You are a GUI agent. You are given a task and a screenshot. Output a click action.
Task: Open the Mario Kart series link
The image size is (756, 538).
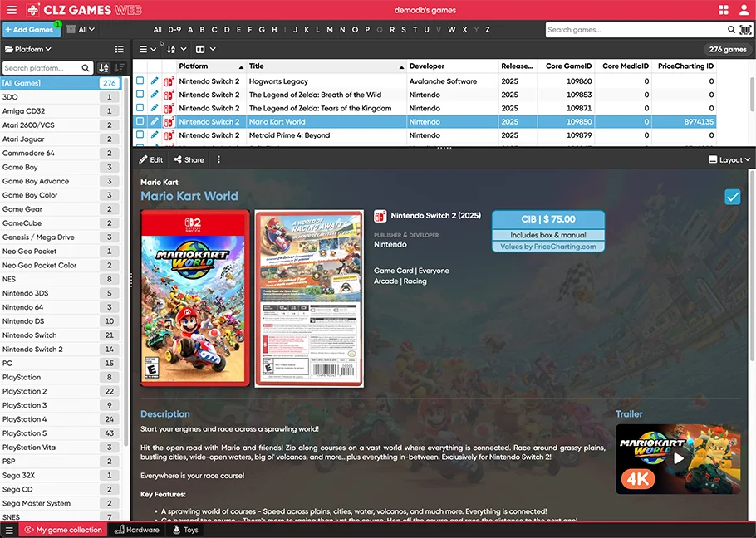pyautogui.click(x=160, y=182)
